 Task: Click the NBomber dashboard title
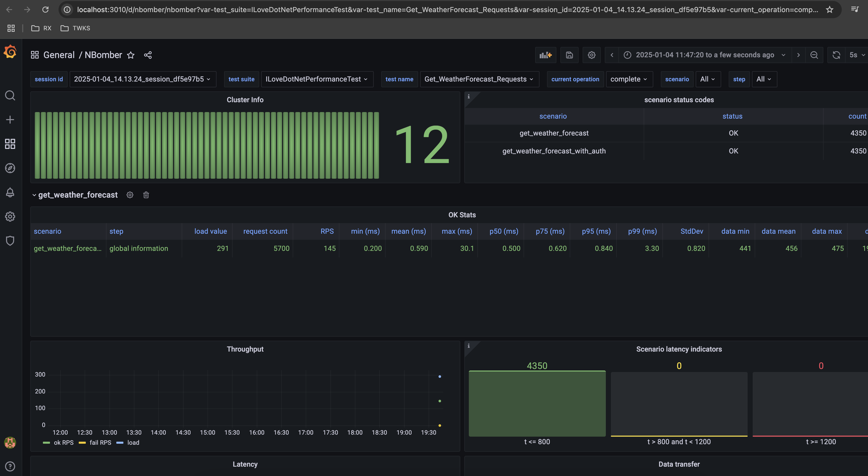click(x=103, y=55)
